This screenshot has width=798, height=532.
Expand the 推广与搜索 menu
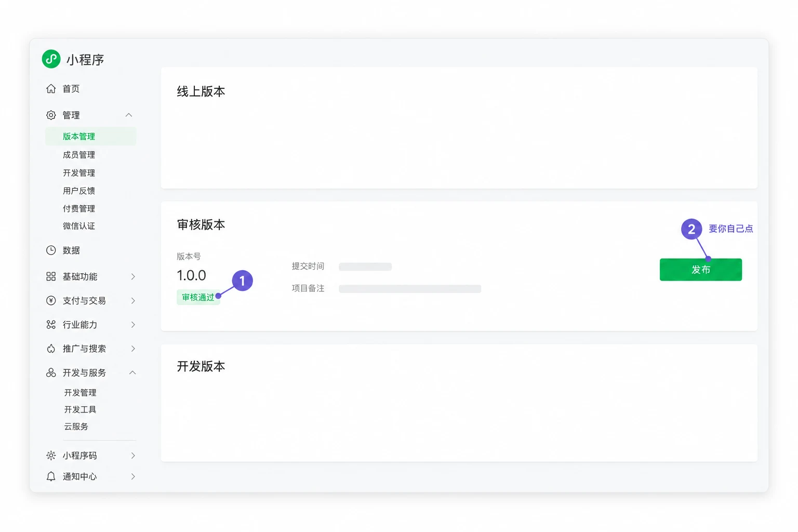(x=133, y=349)
